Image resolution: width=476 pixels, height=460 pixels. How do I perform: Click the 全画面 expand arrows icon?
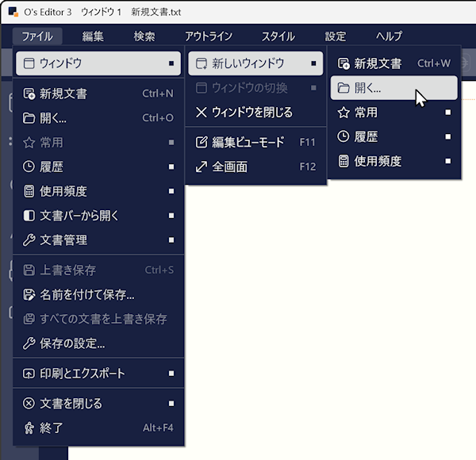pos(201,167)
